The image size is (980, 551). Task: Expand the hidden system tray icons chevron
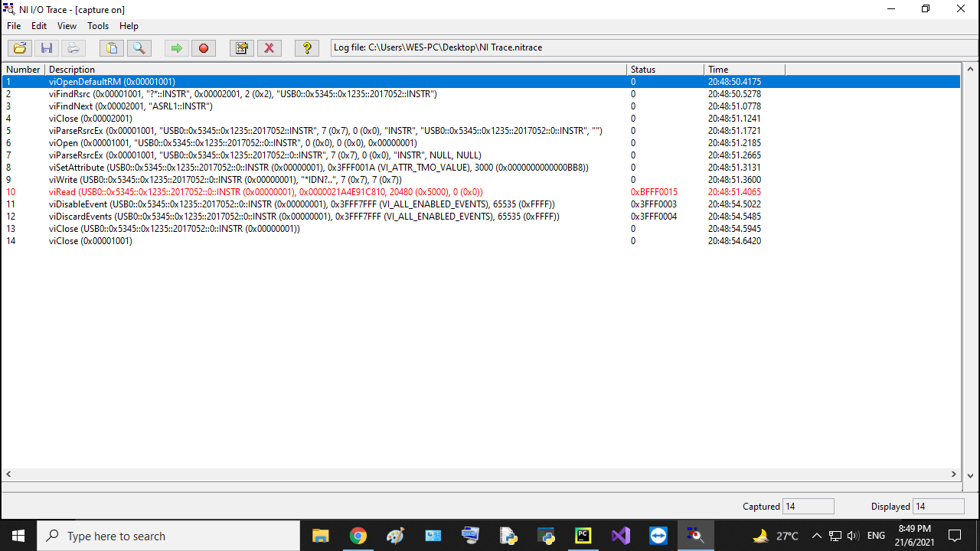(x=816, y=536)
